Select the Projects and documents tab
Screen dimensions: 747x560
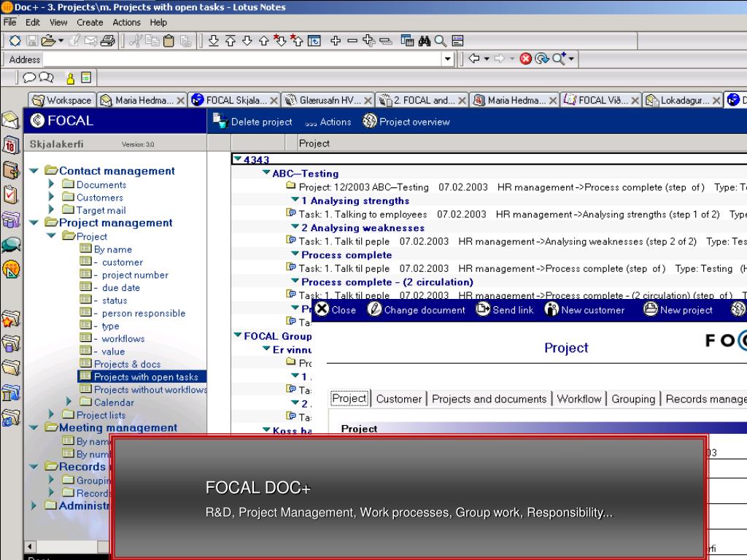click(x=489, y=399)
